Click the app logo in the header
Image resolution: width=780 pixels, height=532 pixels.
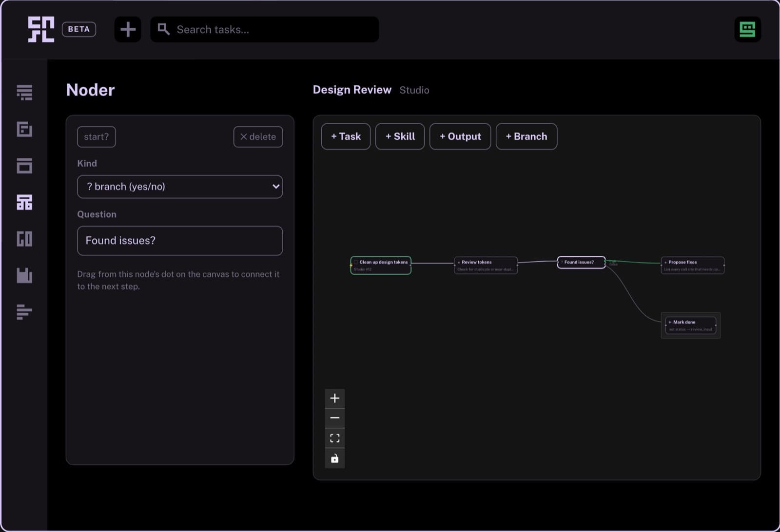click(41, 29)
